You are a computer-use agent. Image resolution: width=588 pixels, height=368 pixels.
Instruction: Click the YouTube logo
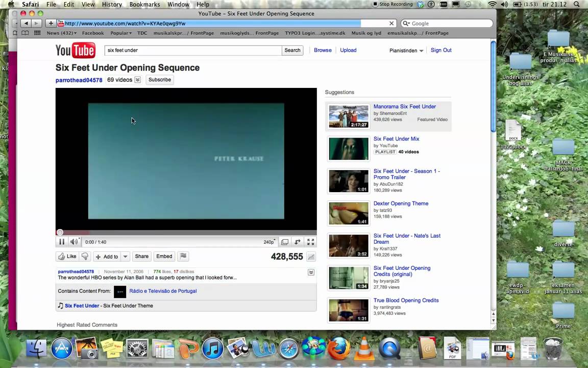pos(76,50)
